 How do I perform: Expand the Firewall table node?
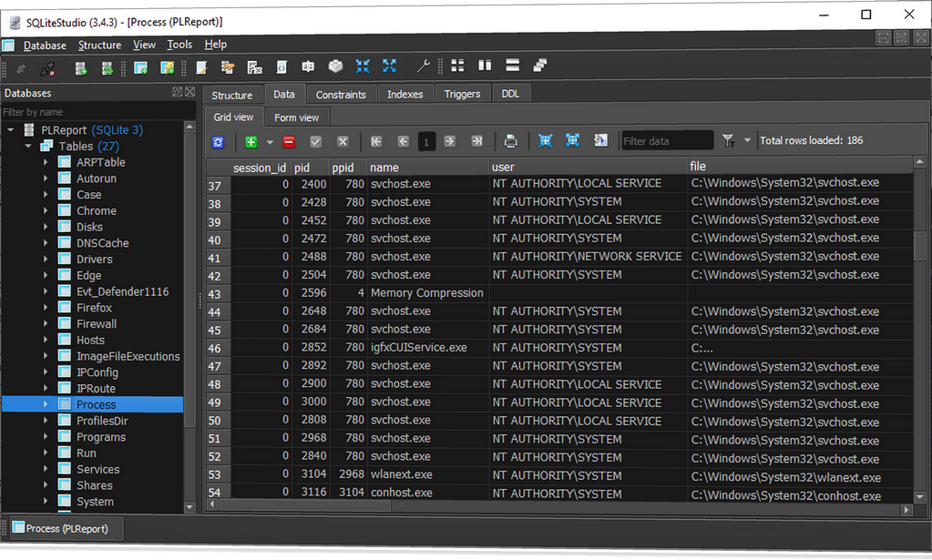[x=46, y=323]
